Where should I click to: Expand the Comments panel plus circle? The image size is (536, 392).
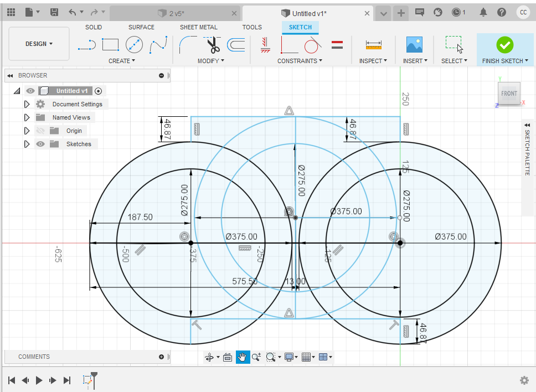click(161, 357)
